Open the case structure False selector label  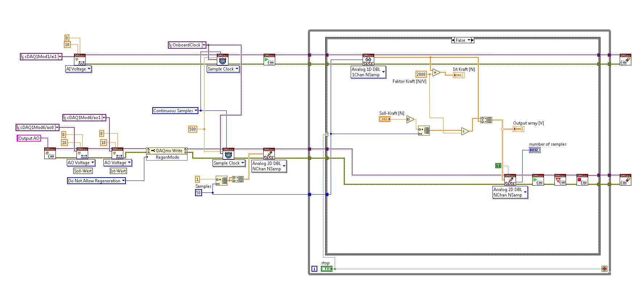click(463, 40)
